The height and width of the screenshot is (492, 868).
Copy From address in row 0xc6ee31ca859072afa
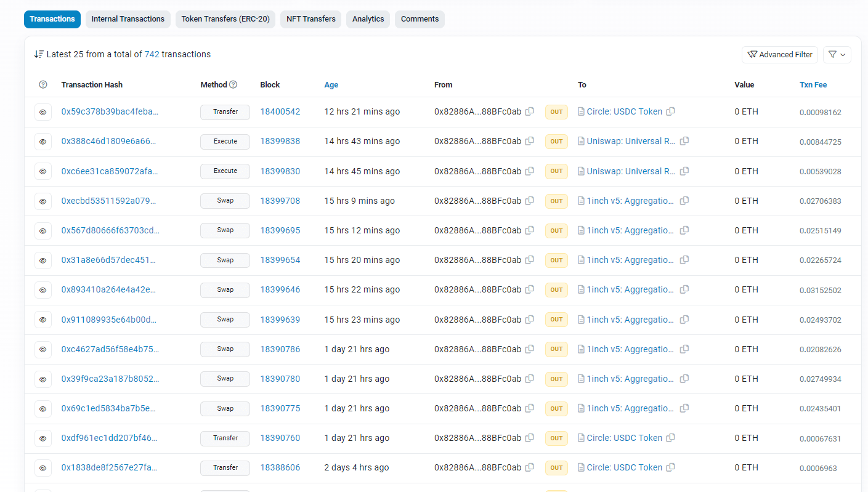point(530,171)
